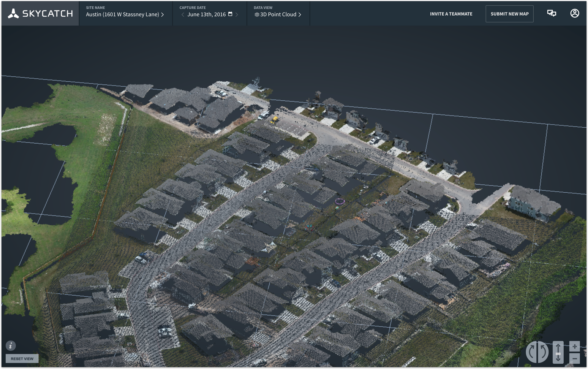Zoom in with the plus button
The width and height of the screenshot is (588, 369).
point(574,346)
